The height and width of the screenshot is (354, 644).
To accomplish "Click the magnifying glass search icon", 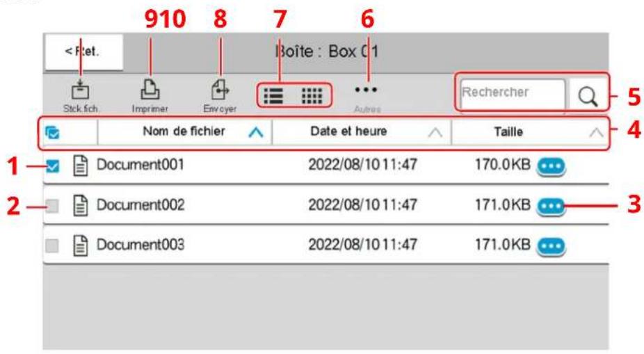I will point(588,92).
